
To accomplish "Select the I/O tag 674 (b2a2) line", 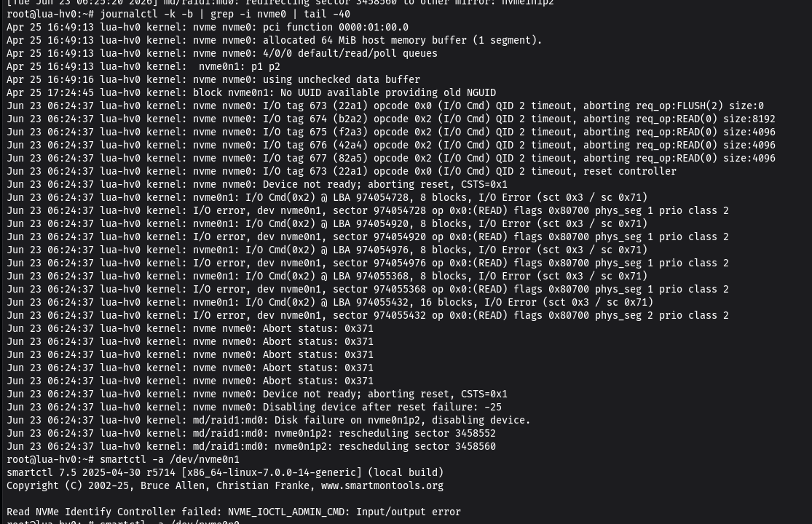I will tap(391, 119).
